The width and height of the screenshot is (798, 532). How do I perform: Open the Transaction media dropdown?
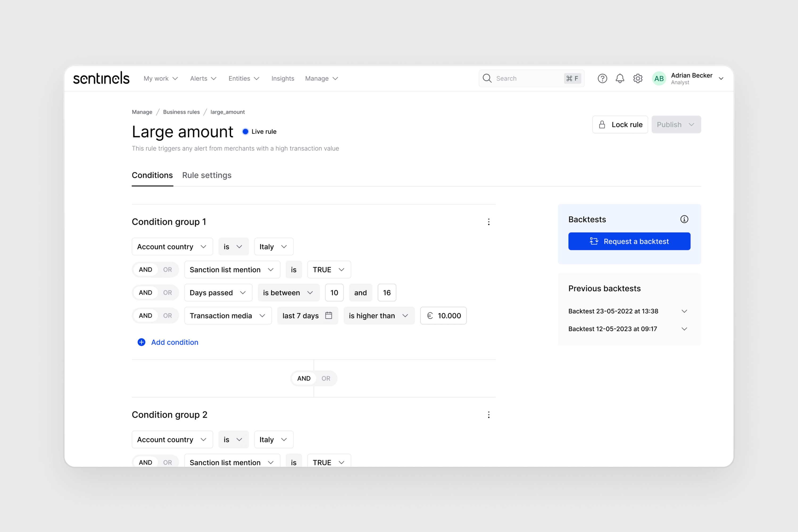point(228,315)
